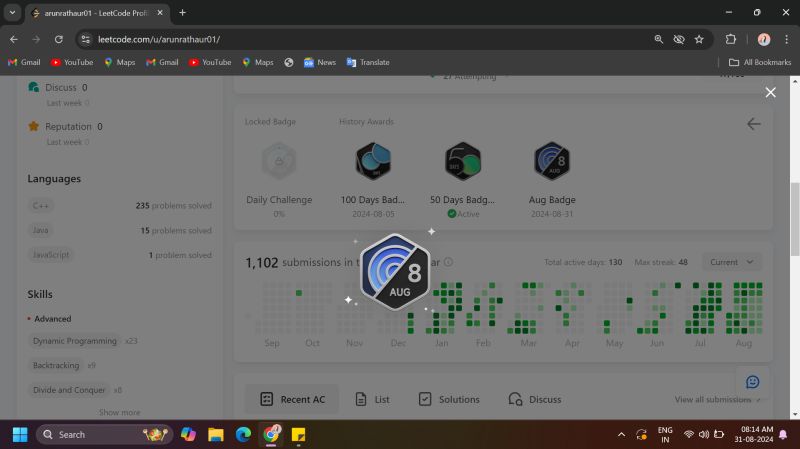Click Show more under Skills
Image resolution: width=800 pixels, height=449 pixels.
click(119, 412)
